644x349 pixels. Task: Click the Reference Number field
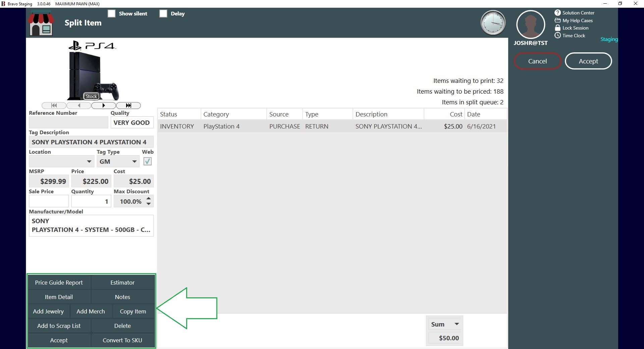[x=68, y=122]
